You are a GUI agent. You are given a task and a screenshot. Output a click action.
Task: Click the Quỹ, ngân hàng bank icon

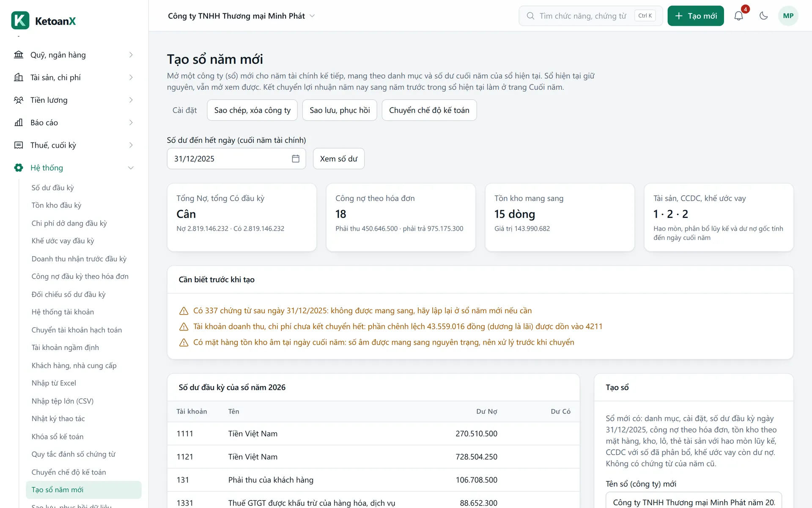[19, 55]
